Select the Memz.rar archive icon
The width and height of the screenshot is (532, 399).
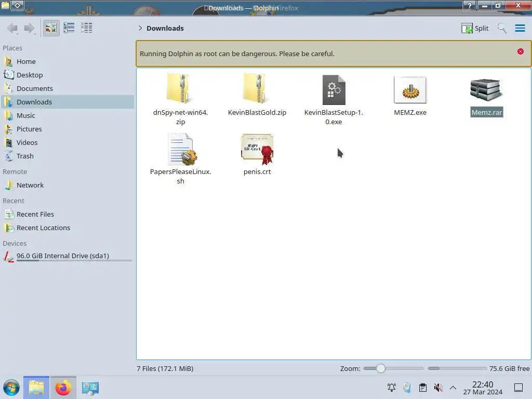(486, 89)
